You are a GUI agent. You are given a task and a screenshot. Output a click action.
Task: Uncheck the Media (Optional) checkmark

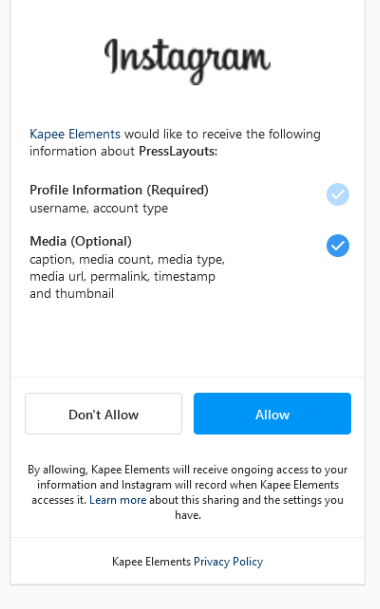[338, 245]
